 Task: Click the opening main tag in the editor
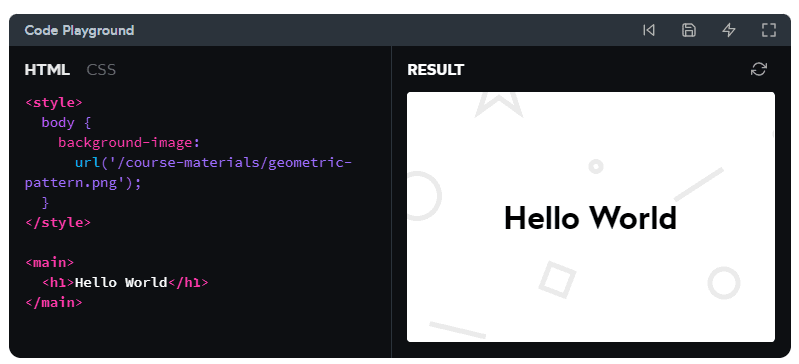click(49, 263)
